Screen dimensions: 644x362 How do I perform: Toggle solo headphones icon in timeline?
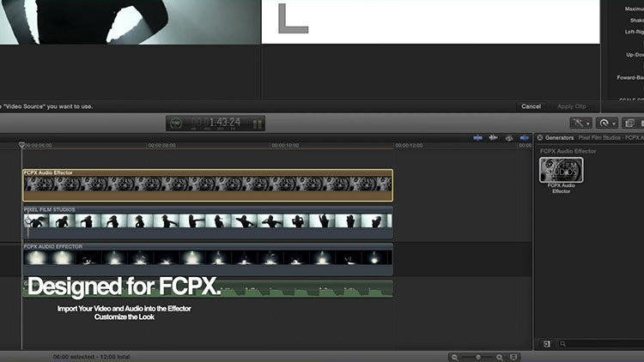click(x=509, y=138)
